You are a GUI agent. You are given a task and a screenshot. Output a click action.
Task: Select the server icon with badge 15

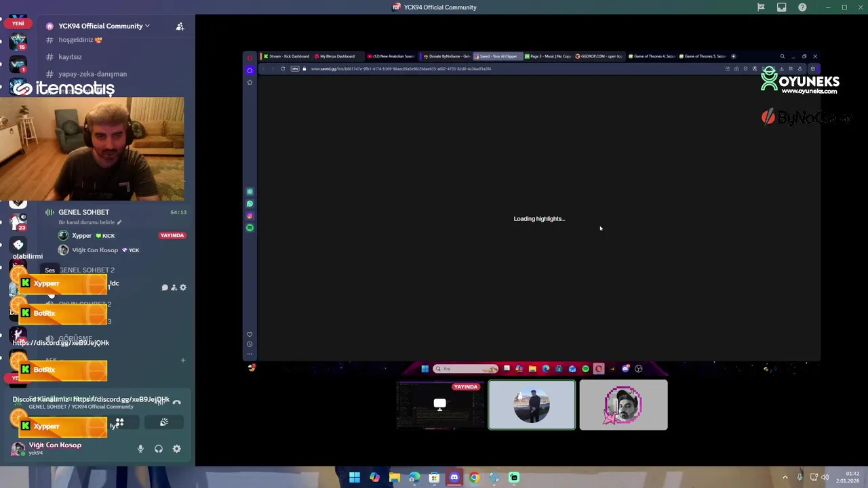click(18, 42)
